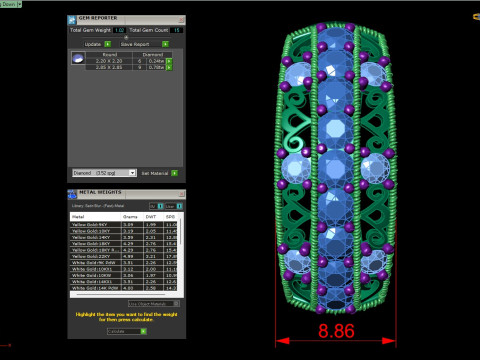Toggle the OJ library button
480x360 pixels.
pyautogui.click(x=156, y=206)
